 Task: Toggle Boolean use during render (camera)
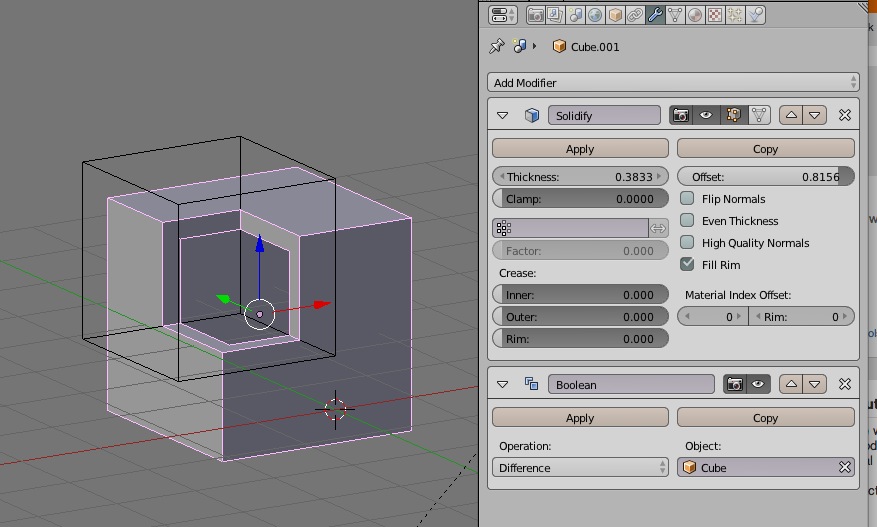tap(734, 384)
